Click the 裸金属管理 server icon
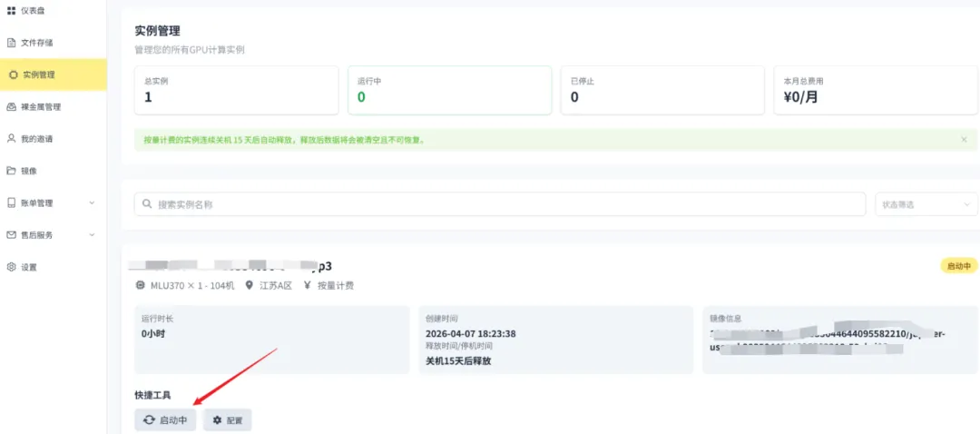 point(11,107)
